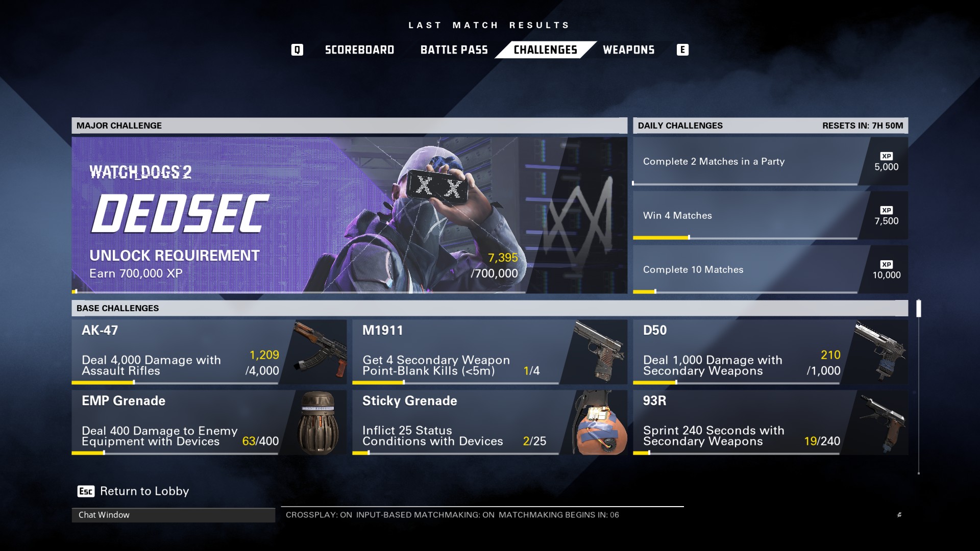Image resolution: width=980 pixels, height=551 pixels.
Task: Click the XP reward icon for Win 4 Matches
Action: [886, 211]
